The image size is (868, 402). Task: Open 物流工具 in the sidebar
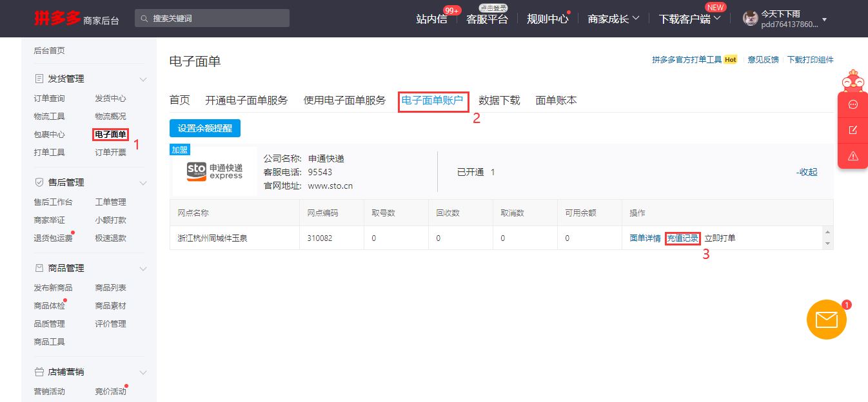50,117
